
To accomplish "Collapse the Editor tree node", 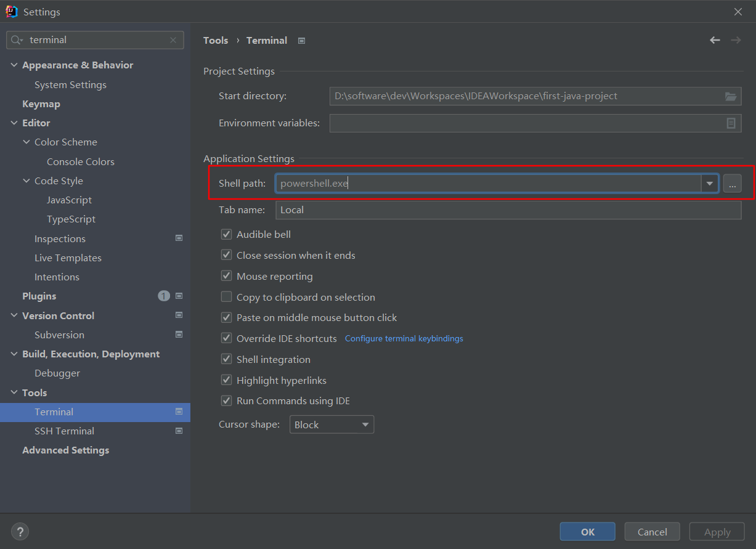I will point(14,123).
